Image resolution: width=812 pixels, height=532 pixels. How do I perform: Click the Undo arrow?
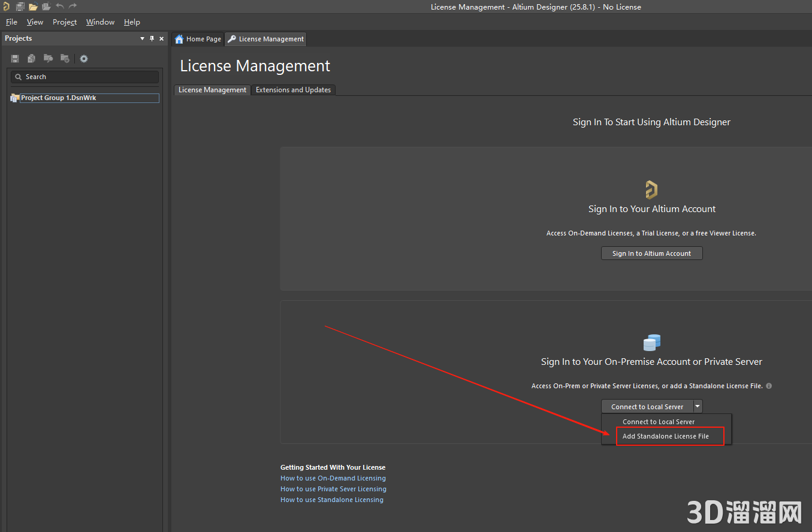pos(60,7)
